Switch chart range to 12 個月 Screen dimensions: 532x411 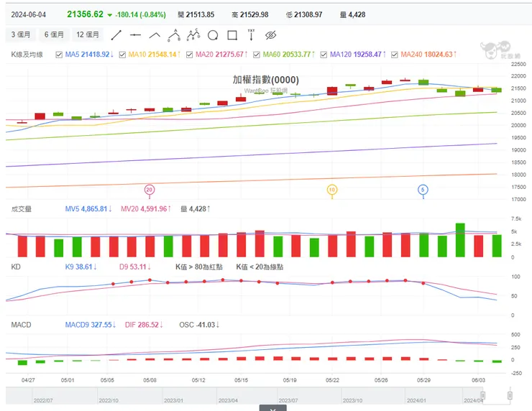88,34
